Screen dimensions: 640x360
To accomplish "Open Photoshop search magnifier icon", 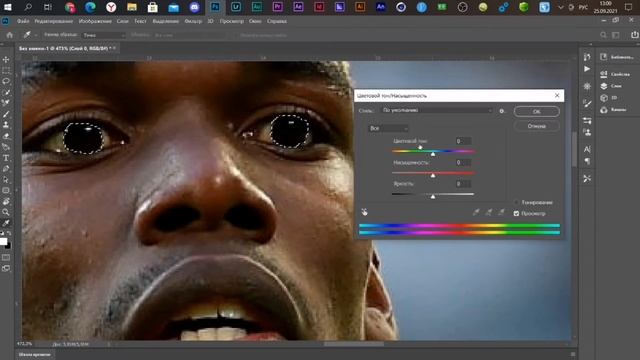I will 603,35.
